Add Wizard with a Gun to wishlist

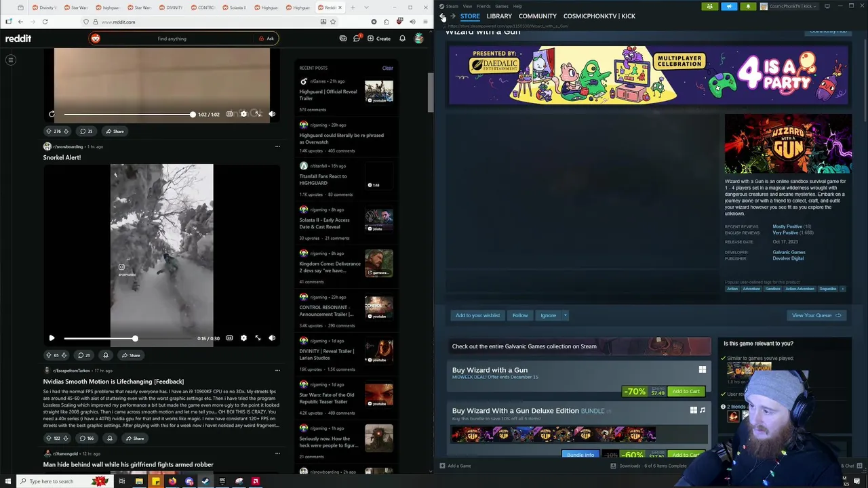pos(477,315)
